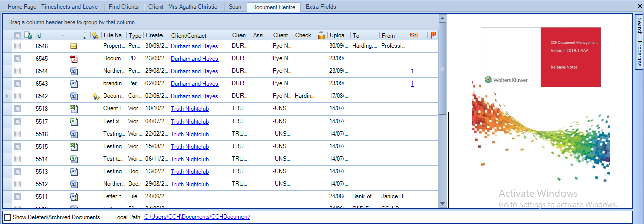The width and height of the screenshot is (644, 224).
Task: Click the PDF icon for document 6545
Action: click(x=73, y=58)
